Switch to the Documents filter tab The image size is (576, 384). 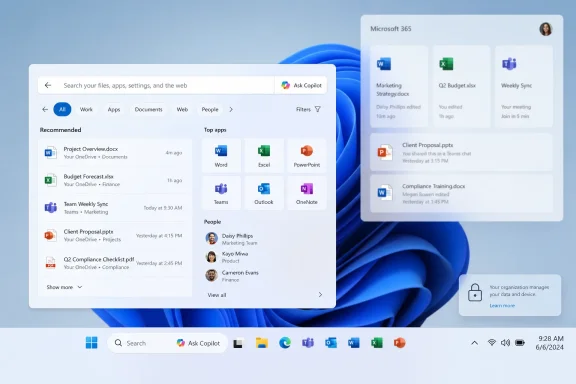[148, 109]
